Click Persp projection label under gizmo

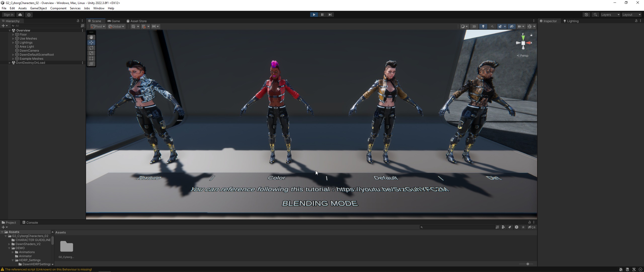point(523,56)
